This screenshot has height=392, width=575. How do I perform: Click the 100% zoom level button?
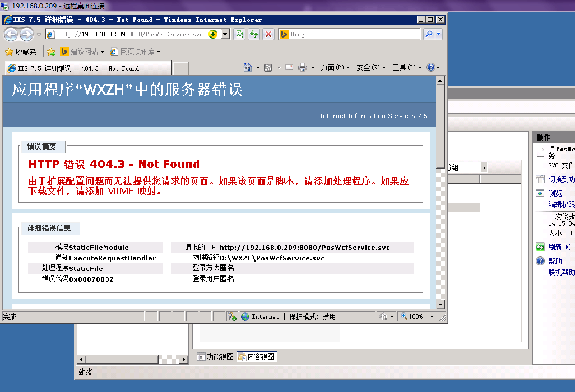[x=412, y=316]
